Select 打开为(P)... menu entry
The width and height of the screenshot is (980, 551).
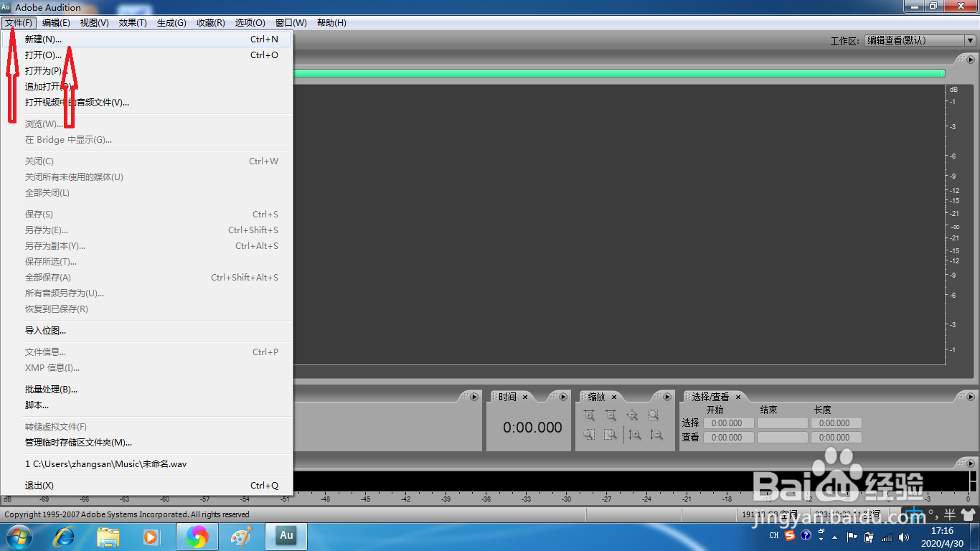click(x=147, y=71)
